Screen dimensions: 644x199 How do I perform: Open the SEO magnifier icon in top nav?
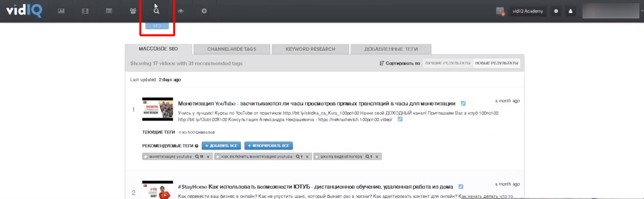click(x=157, y=11)
